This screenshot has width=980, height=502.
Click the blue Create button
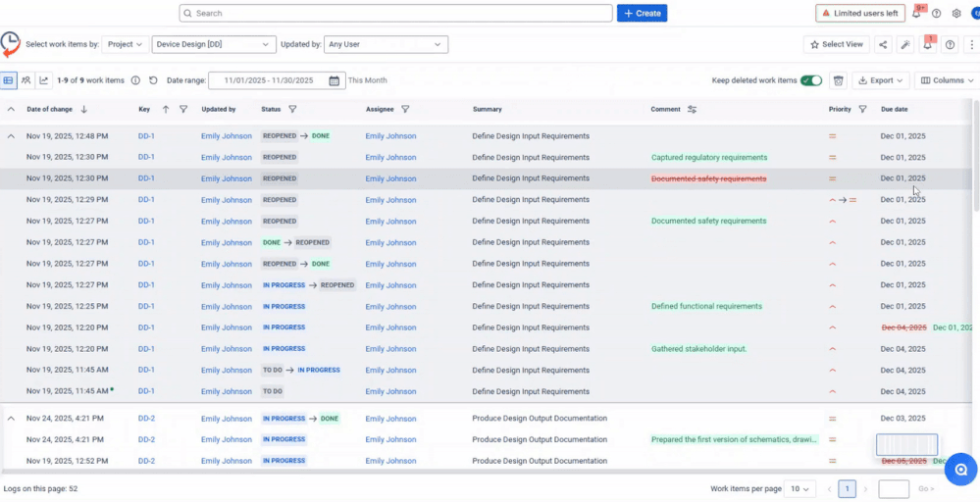642,13
